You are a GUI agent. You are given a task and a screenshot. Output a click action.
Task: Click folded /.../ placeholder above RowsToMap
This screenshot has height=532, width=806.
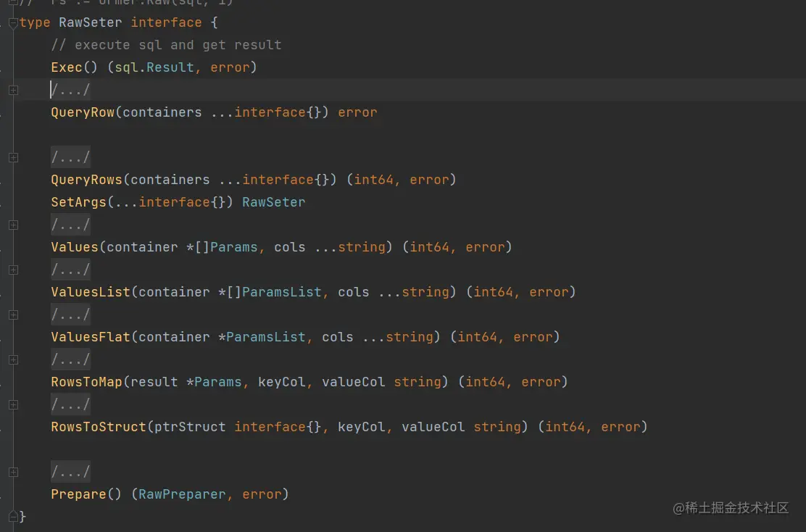click(x=70, y=359)
